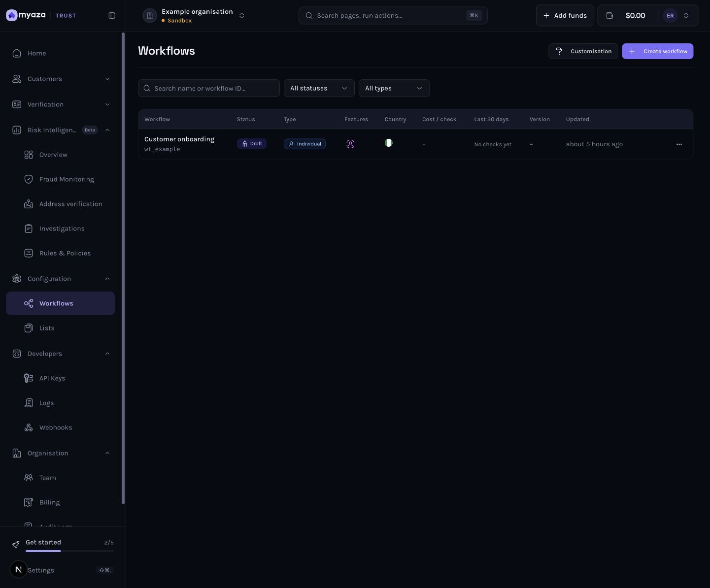Click the myaza logo

click(26, 15)
